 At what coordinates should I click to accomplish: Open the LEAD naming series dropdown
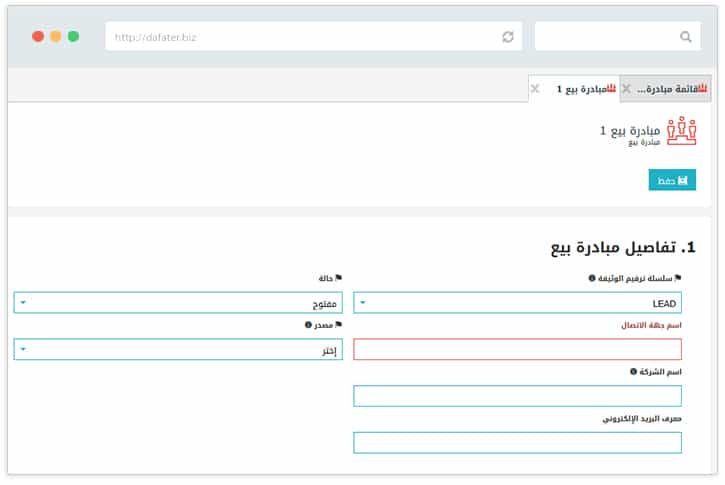[517, 302]
